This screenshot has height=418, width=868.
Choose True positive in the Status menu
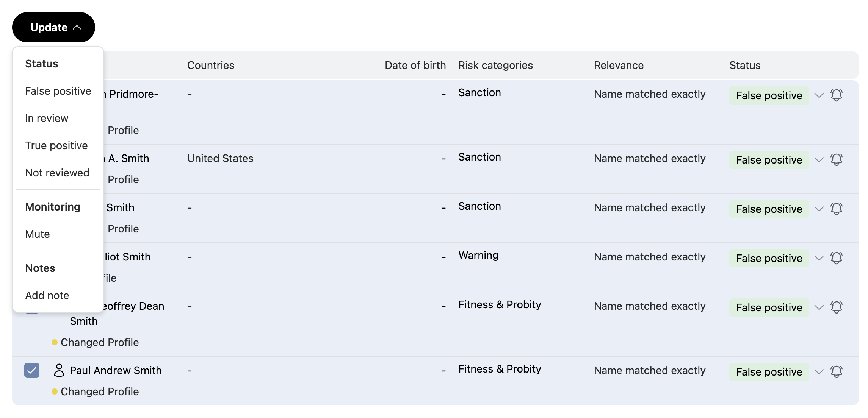click(x=56, y=145)
